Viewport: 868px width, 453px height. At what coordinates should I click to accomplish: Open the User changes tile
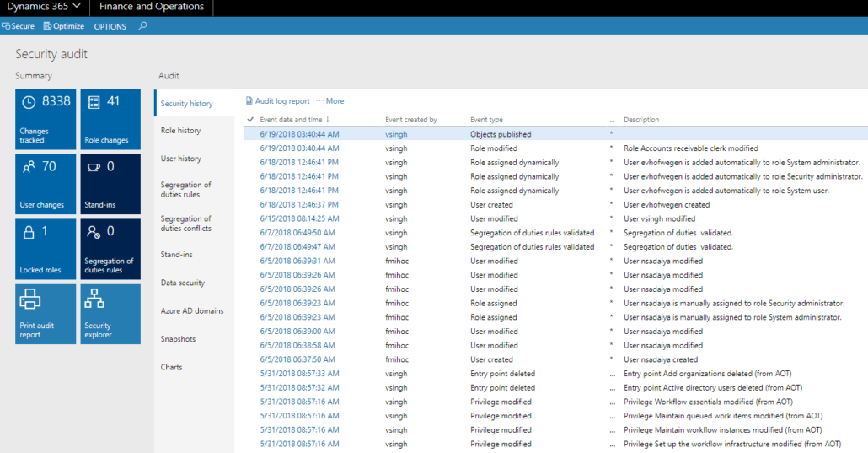[46, 184]
